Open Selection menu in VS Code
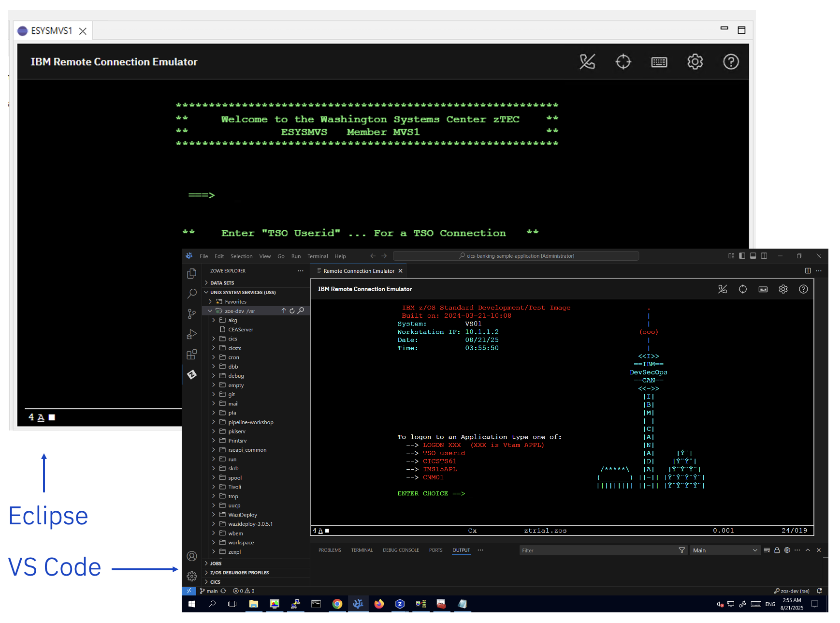 (241, 256)
